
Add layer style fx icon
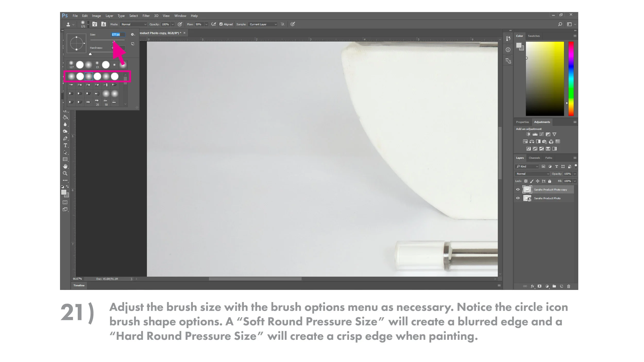[x=532, y=286]
